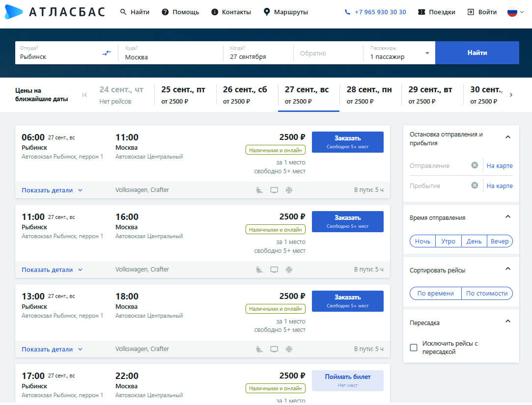Enable exclude trips with transfers checkbox
This screenshot has height=405, width=532.
(414, 348)
